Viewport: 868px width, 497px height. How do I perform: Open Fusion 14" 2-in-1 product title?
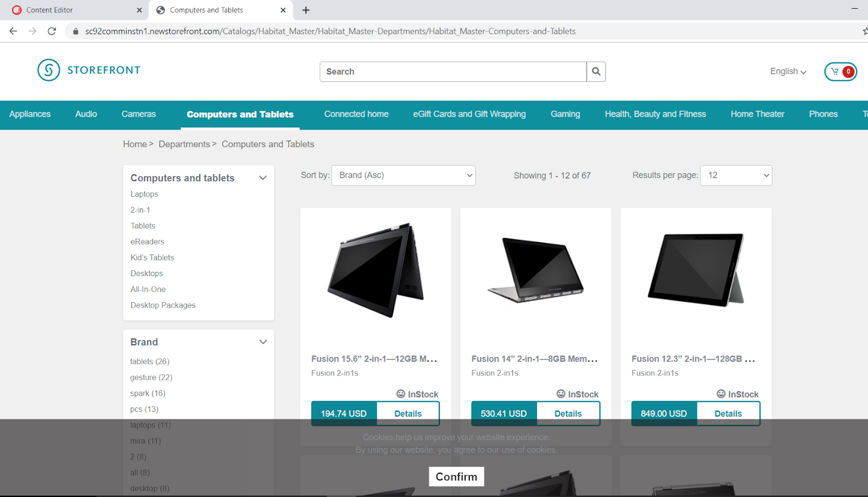point(534,359)
